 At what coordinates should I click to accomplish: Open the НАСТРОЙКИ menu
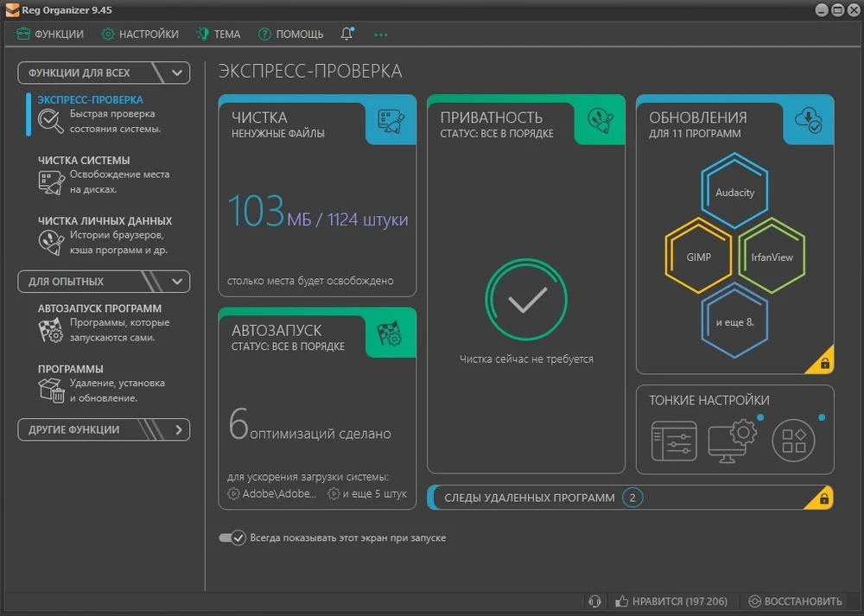(141, 35)
